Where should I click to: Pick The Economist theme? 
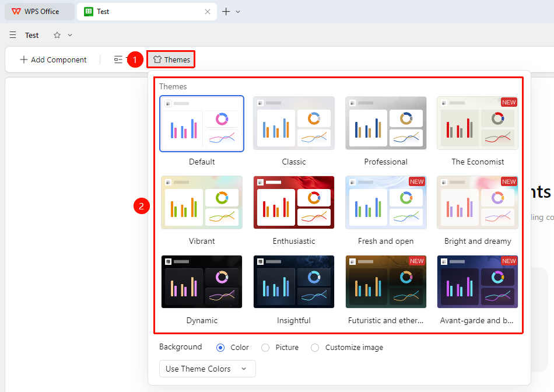478,123
